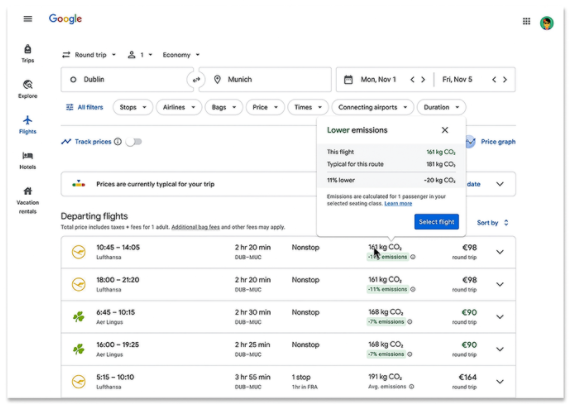Click the €164 price
This screenshot has height=404, width=569.
point(467,377)
